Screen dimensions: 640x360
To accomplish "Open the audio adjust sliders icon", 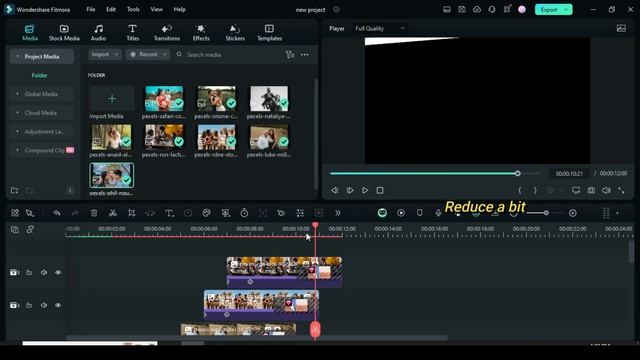I will pyautogui.click(x=300, y=213).
